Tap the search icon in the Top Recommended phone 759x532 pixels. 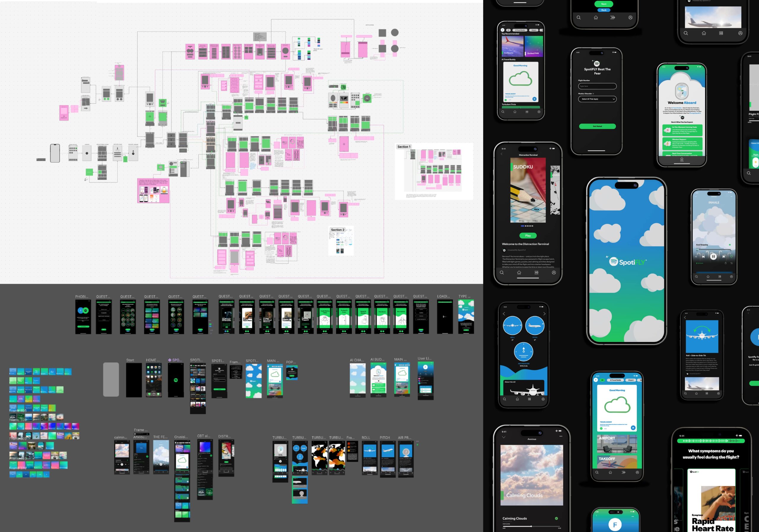point(503,112)
